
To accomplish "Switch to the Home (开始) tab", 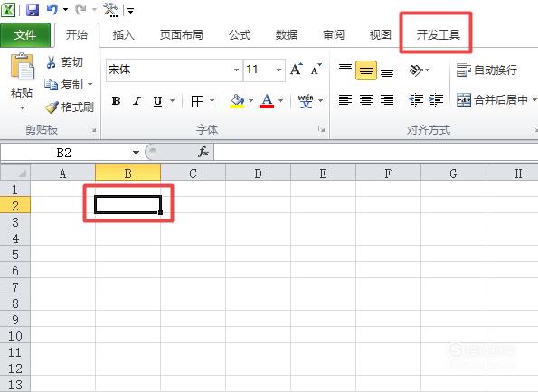I will coord(77,34).
